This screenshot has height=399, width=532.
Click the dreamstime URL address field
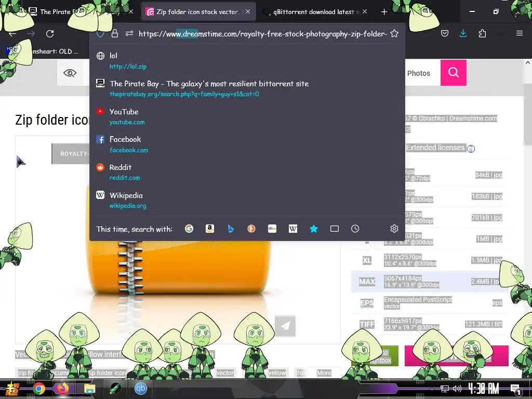click(x=262, y=34)
